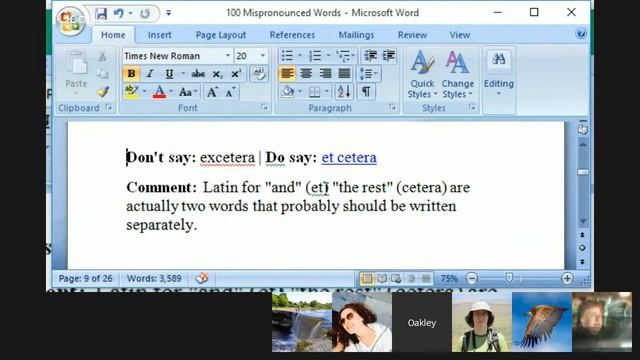Justify the paragraph text
This screenshot has height=360, width=640.
pyautogui.click(x=344, y=74)
